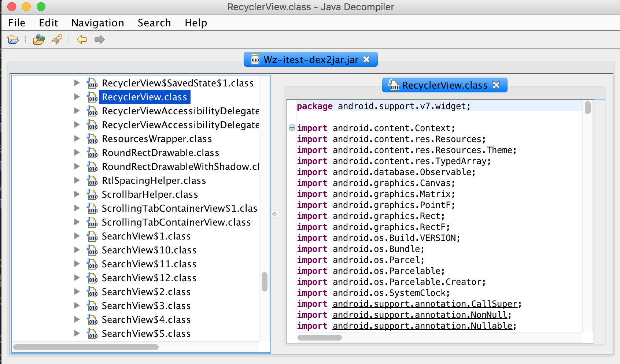This screenshot has width=620, height=364.
Task: Go back with the left arrow icon
Action: point(82,40)
